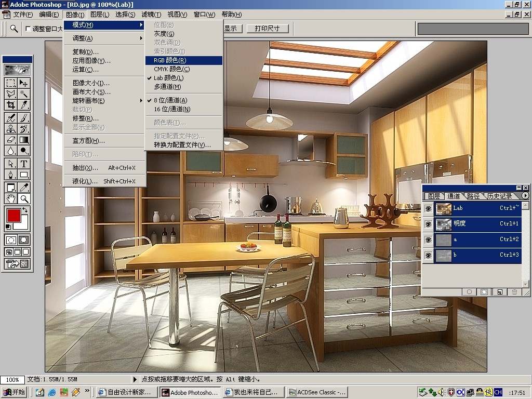Expand the 模式 submenu arrow
The width and height of the screenshot is (532, 399).
(x=141, y=25)
